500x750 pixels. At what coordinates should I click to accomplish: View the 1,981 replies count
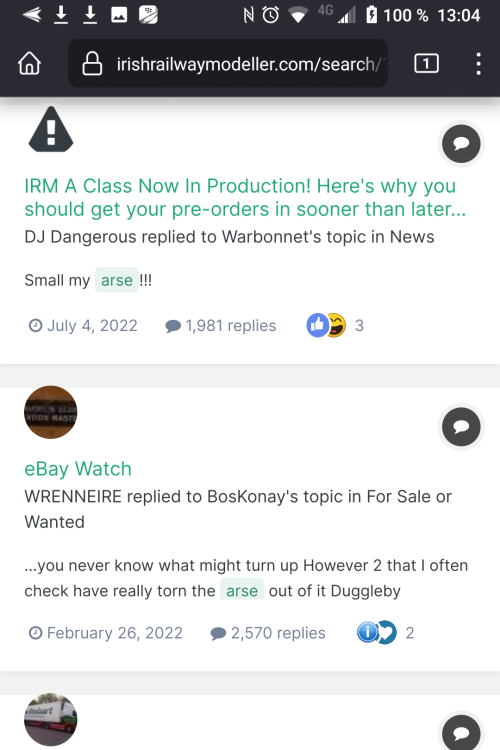click(x=221, y=326)
